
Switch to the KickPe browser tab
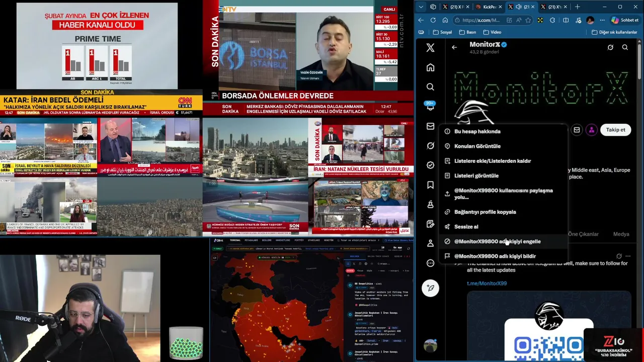click(x=488, y=7)
